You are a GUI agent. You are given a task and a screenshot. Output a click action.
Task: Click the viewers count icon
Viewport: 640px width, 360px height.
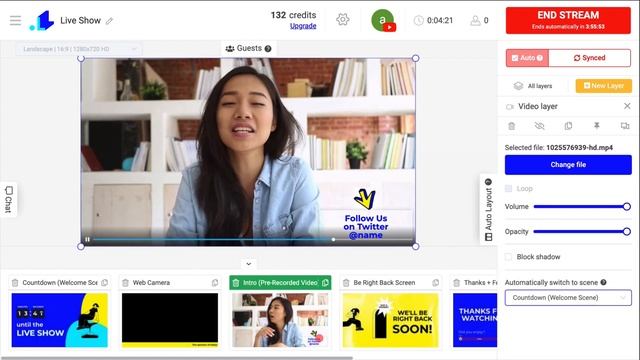tap(475, 20)
